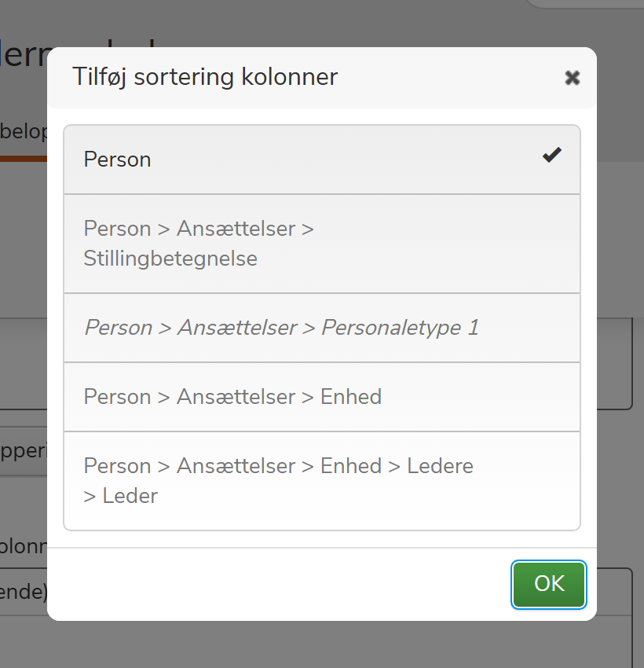
Task: Select the Enhed > Ledere > Leder option
Action: coord(322,480)
